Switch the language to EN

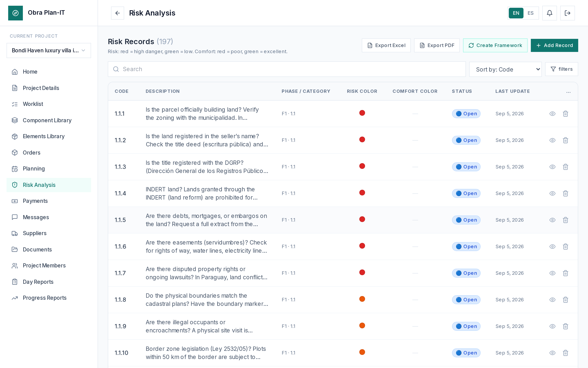pos(516,13)
